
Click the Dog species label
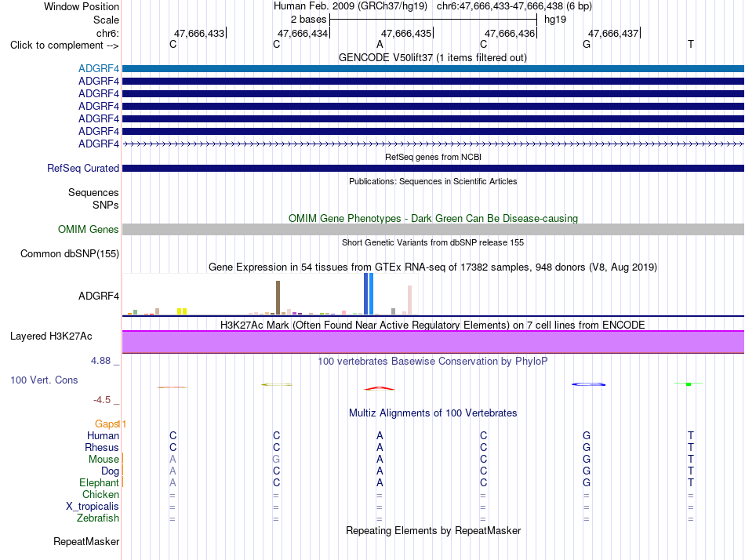111,471
